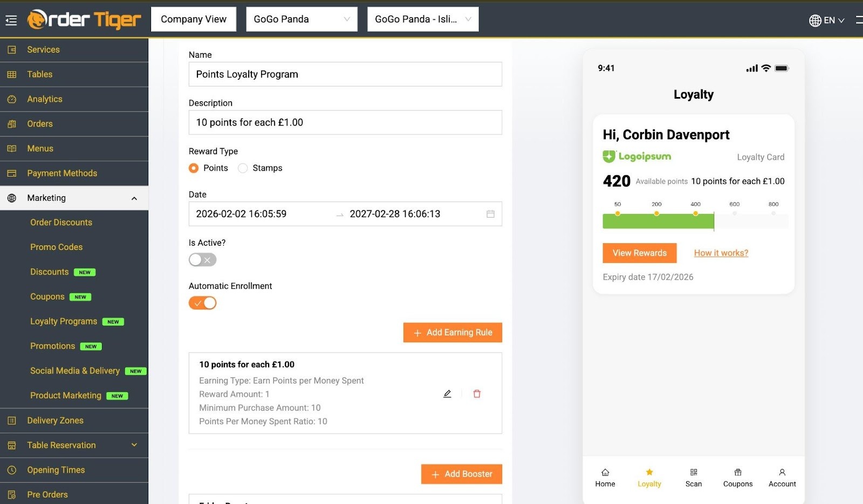Click the Orders sidebar label

40,124
